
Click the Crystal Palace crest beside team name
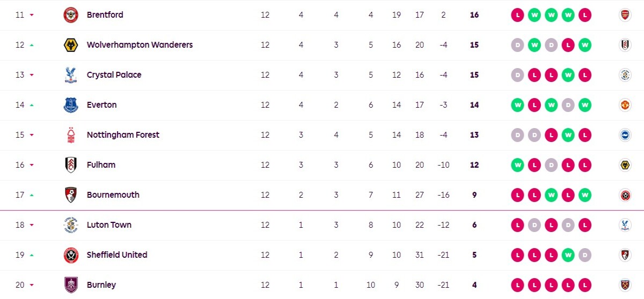[x=71, y=75]
